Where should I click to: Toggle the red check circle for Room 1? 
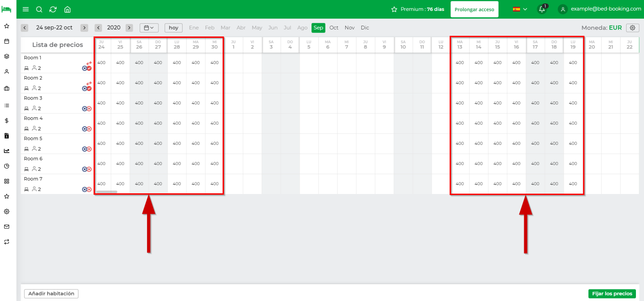tap(89, 68)
